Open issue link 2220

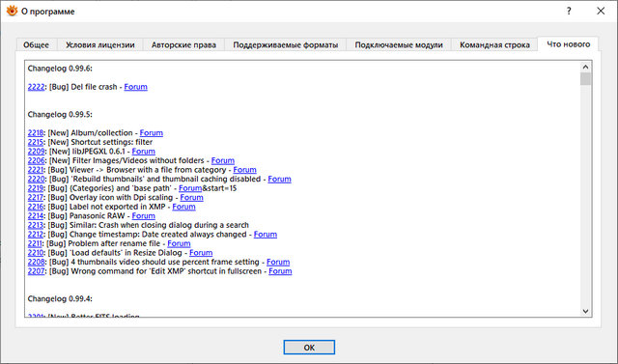[37, 179]
